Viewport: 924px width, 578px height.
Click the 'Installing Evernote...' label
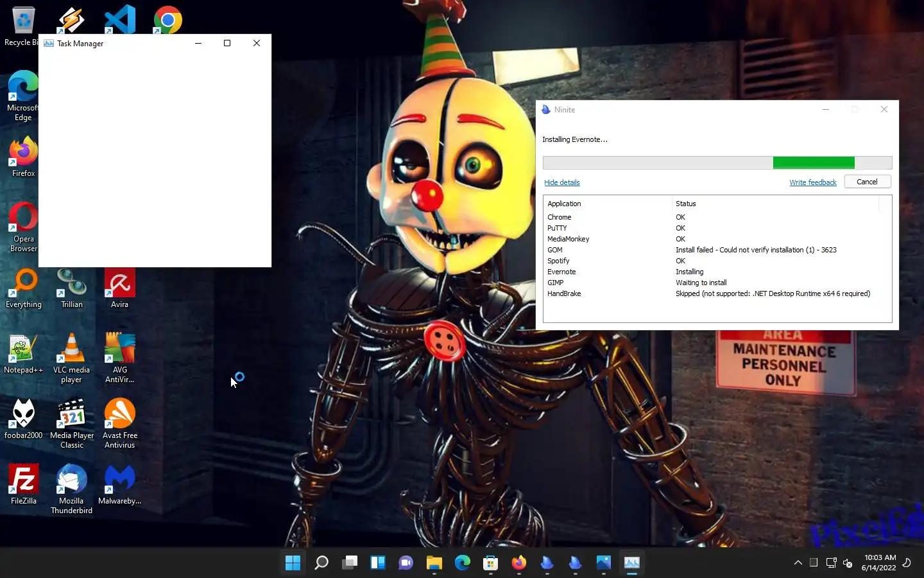(x=574, y=139)
